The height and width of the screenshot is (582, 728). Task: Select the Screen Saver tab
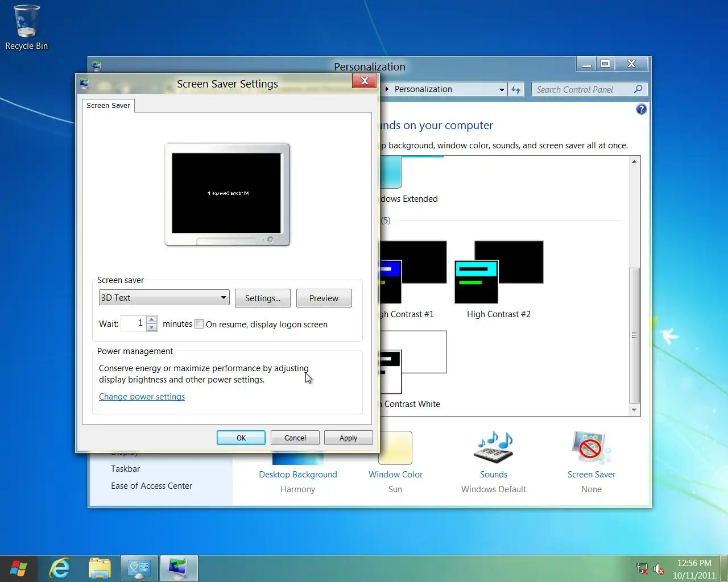click(108, 105)
